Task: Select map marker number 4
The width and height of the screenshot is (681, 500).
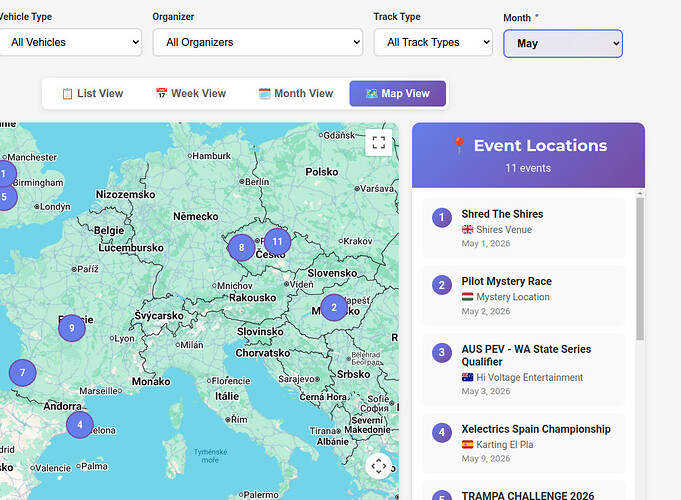Action: [80, 424]
